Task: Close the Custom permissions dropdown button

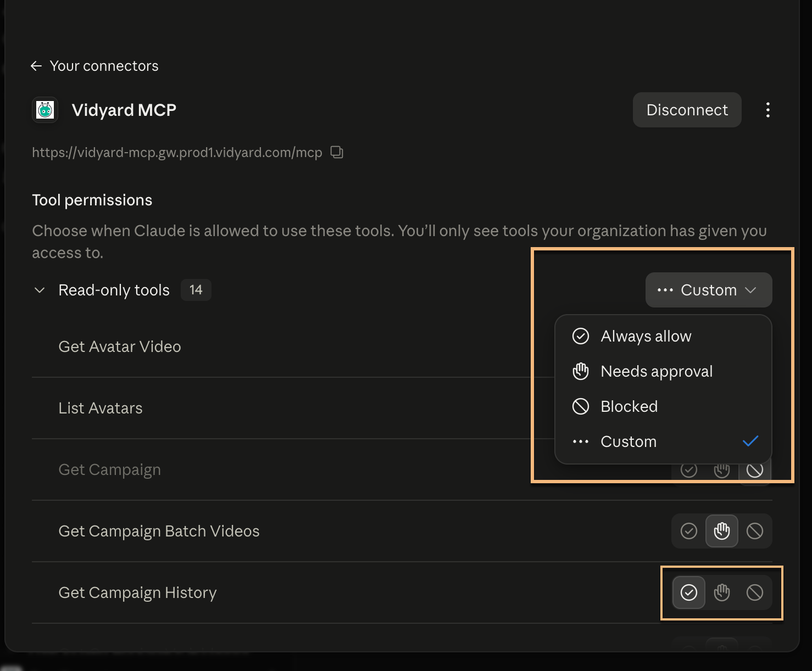Action: (709, 290)
